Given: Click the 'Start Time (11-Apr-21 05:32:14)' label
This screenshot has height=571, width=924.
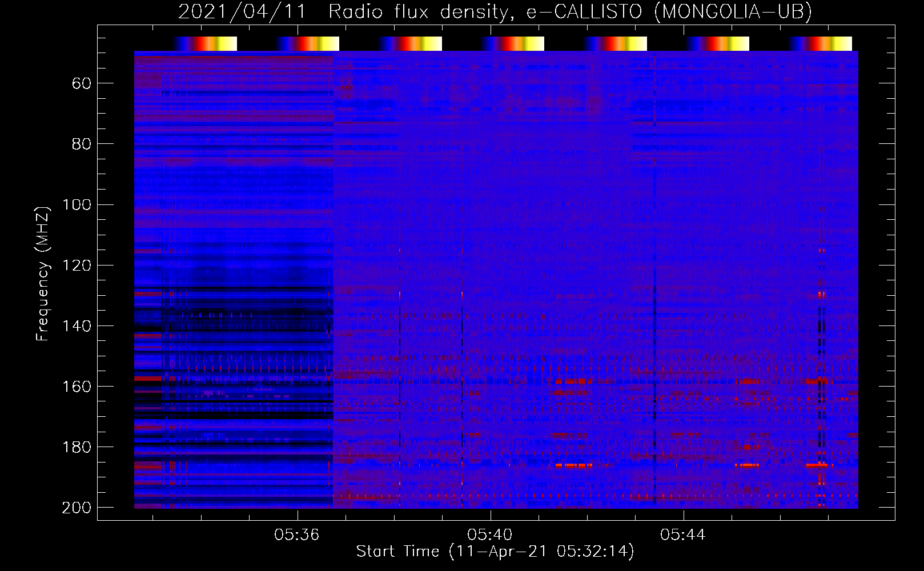Looking at the screenshot, I should (495, 552).
